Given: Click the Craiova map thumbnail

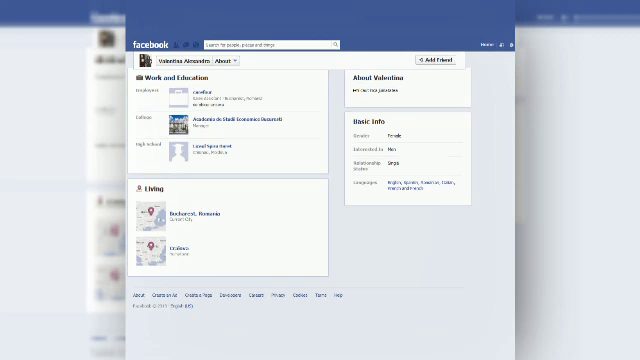Looking at the screenshot, I should pyautogui.click(x=151, y=251).
